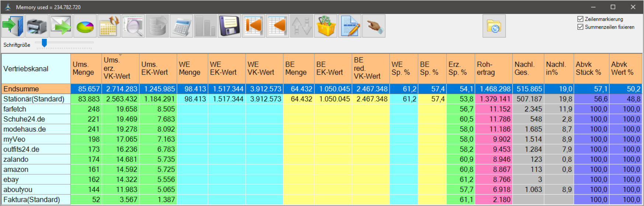
Task: Toggle the Zeilenmarkierung checkbox
Action: point(580,19)
